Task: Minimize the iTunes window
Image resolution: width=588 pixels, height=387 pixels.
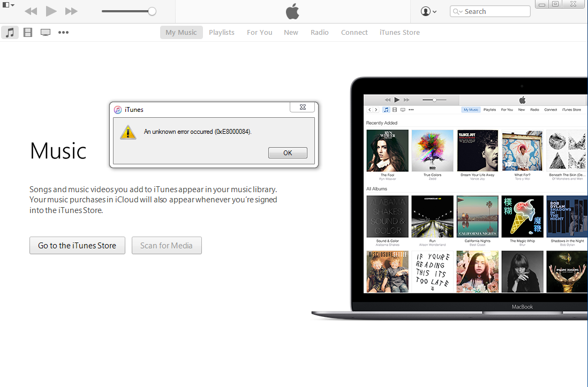Action: [x=542, y=4]
